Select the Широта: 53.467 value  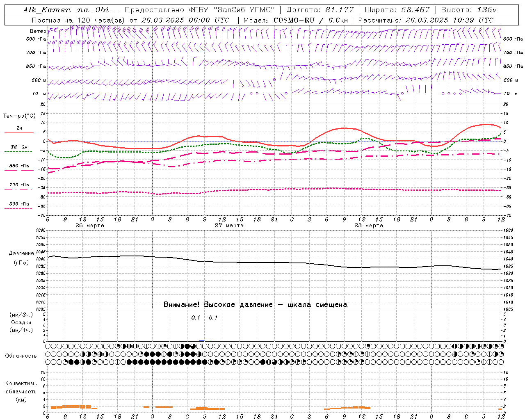pos(397,10)
